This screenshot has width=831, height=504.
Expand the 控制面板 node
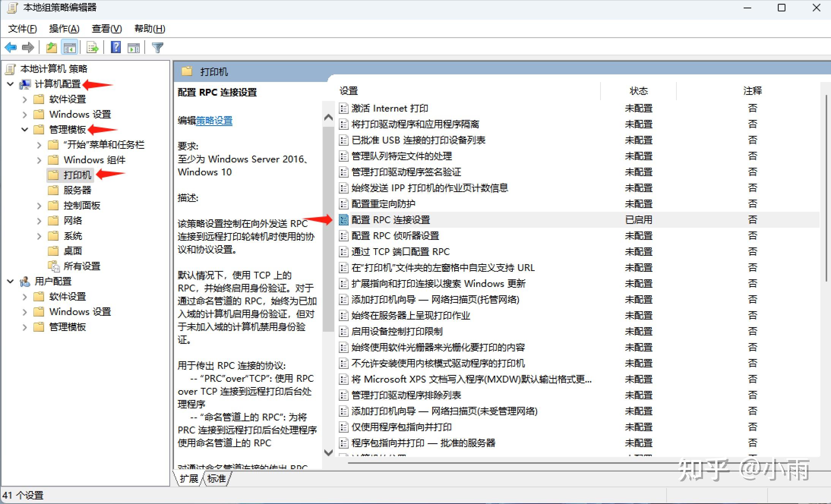pos(39,206)
